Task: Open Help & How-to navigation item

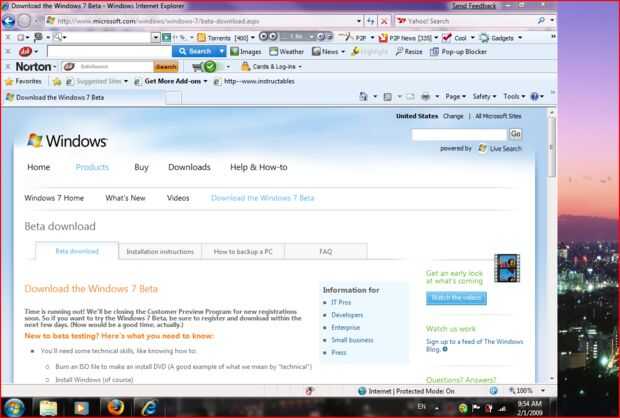Action: (259, 167)
